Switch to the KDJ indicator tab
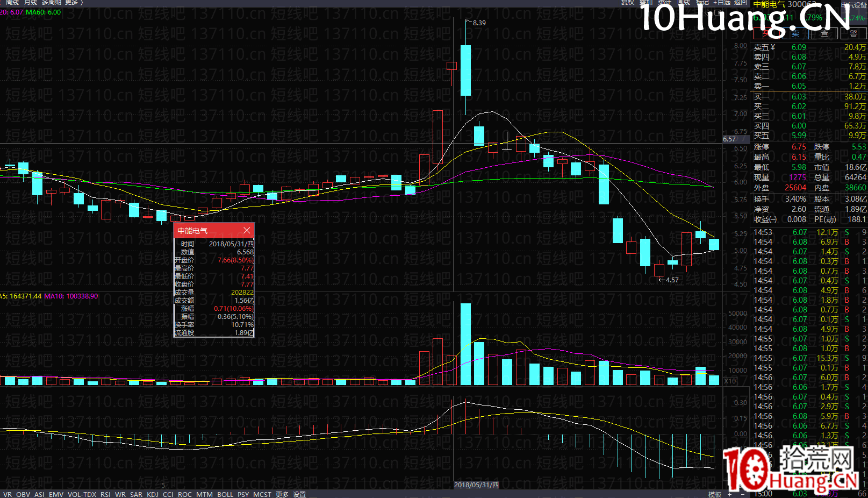The height and width of the screenshot is (498, 868). (153, 494)
